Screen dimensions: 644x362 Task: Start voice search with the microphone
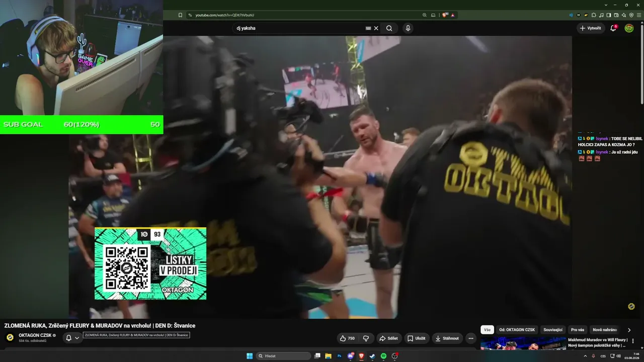[x=408, y=28]
